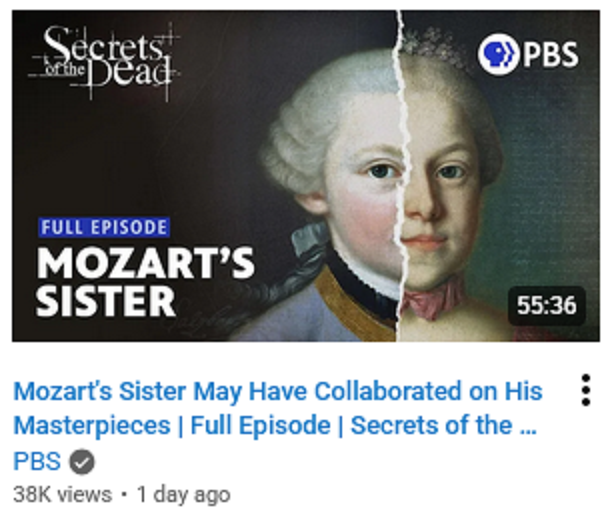The height and width of the screenshot is (530, 610).
Task: Click the 38K views text
Action: tap(62, 495)
